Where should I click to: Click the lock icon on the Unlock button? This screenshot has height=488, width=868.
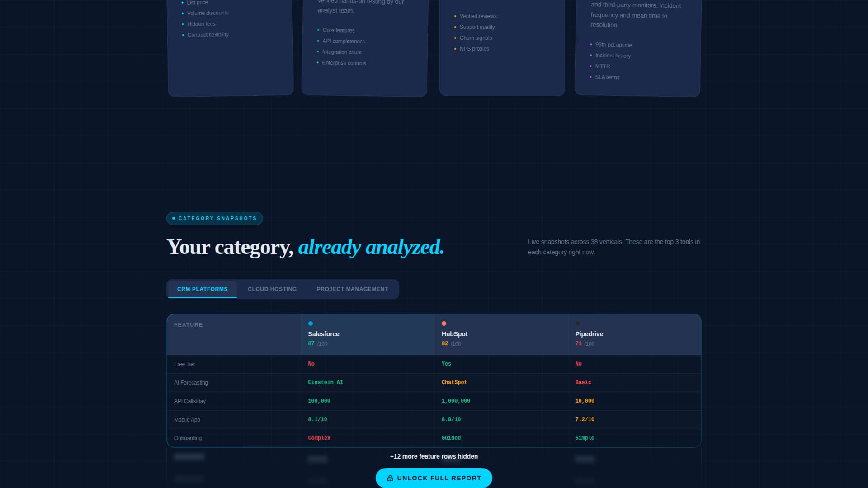point(390,478)
